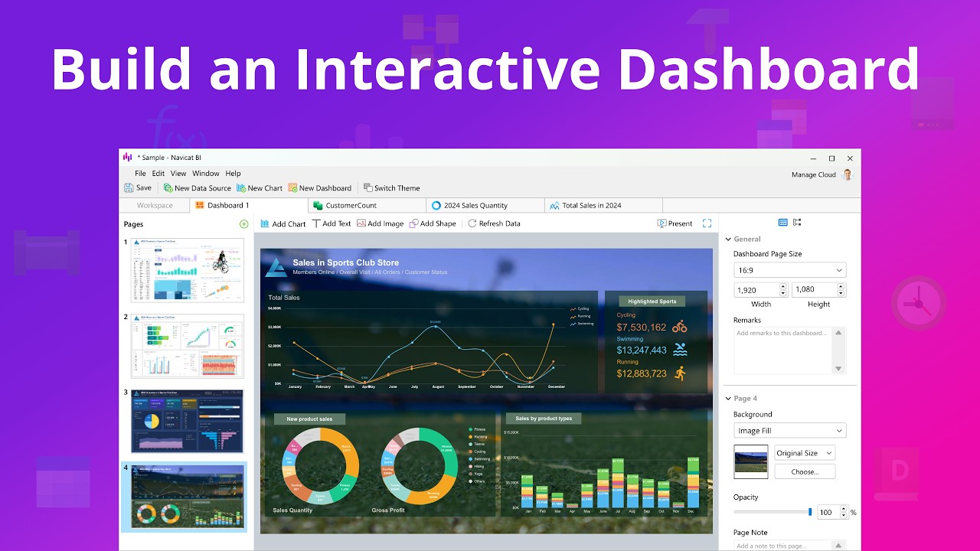
Task: Open the Help menu
Action: 234,174
